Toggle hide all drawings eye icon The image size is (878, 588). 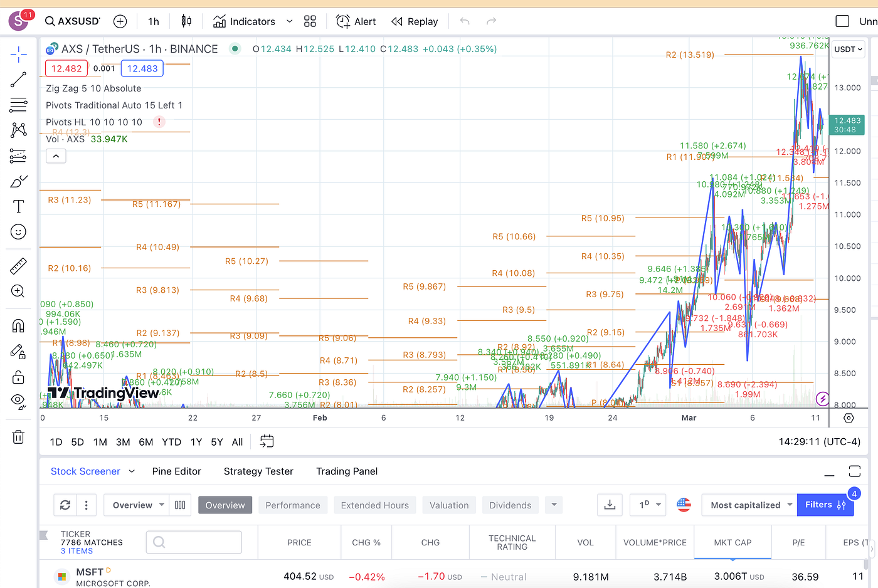pyautogui.click(x=19, y=401)
